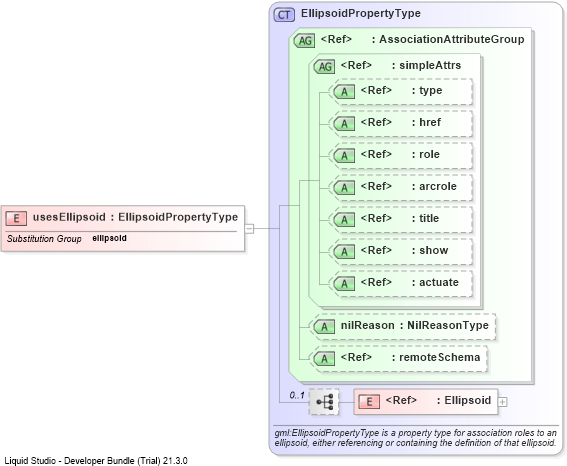Screen dimensions: 567x466
Task: Click the A icon of actuate attribute
Action: coord(344,283)
